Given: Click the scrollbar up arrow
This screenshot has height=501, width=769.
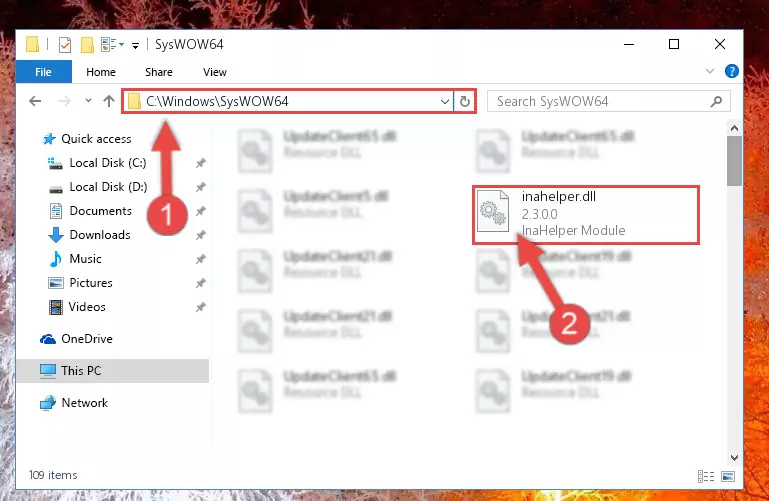Looking at the screenshot, I should tap(734, 128).
